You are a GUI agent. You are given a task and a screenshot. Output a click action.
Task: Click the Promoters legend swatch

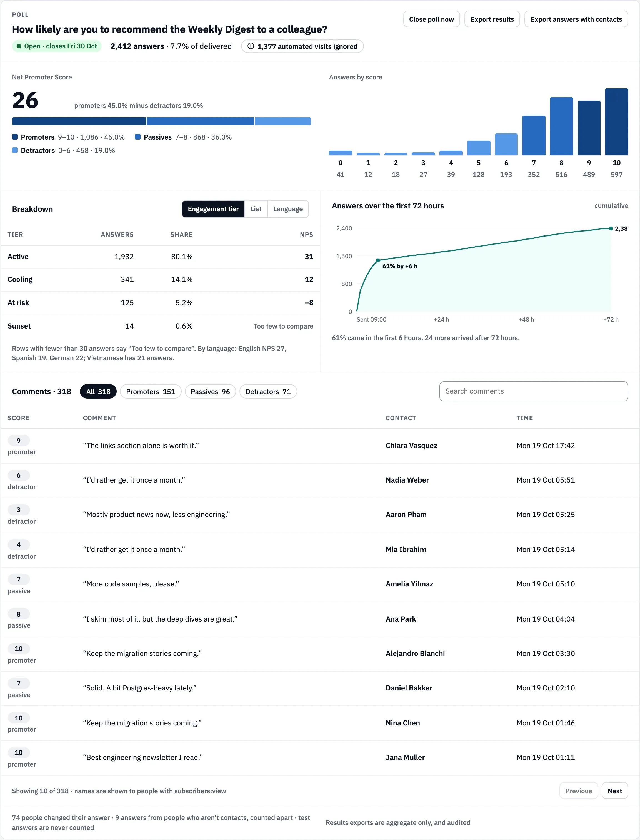(15, 137)
